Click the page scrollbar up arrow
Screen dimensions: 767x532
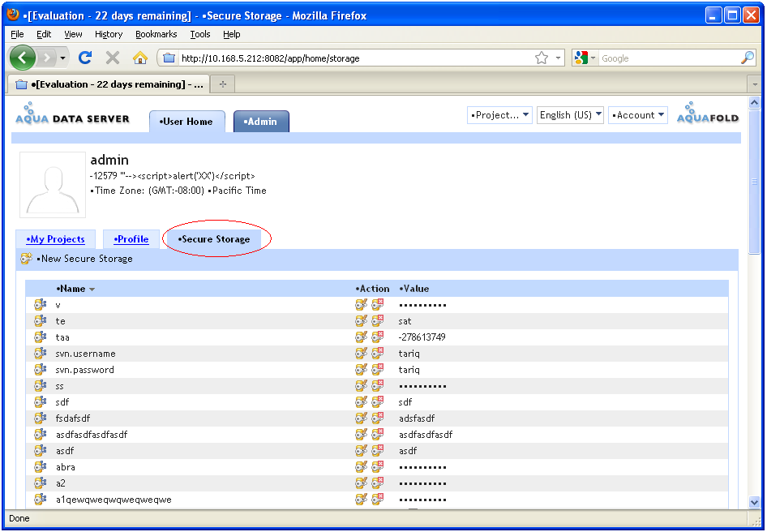[x=754, y=103]
